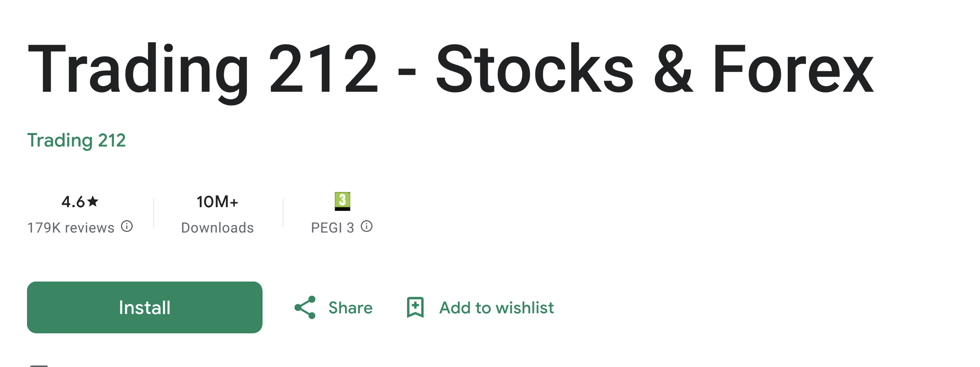Click the partially visible icon below Install
Viewport: 980px width, 367px height.
tap(39, 366)
